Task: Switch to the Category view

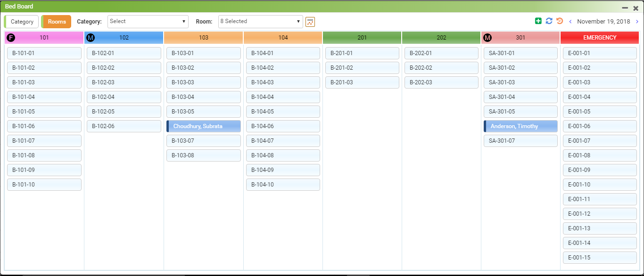Action: [x=22, y=22]
